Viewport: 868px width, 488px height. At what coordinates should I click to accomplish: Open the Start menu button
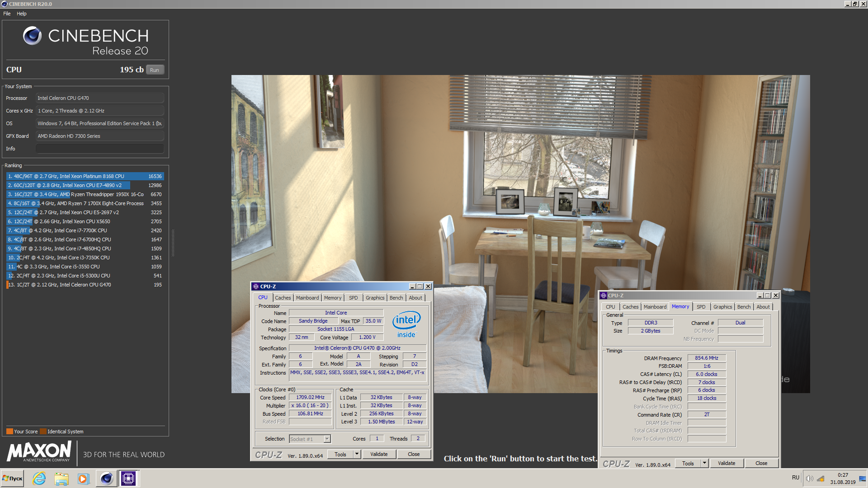pyautogui.click(x=13, y=478)
